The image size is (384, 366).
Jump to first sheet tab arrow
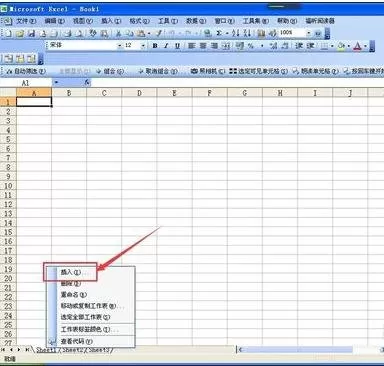pyautogui.click(x=4, y=350)
